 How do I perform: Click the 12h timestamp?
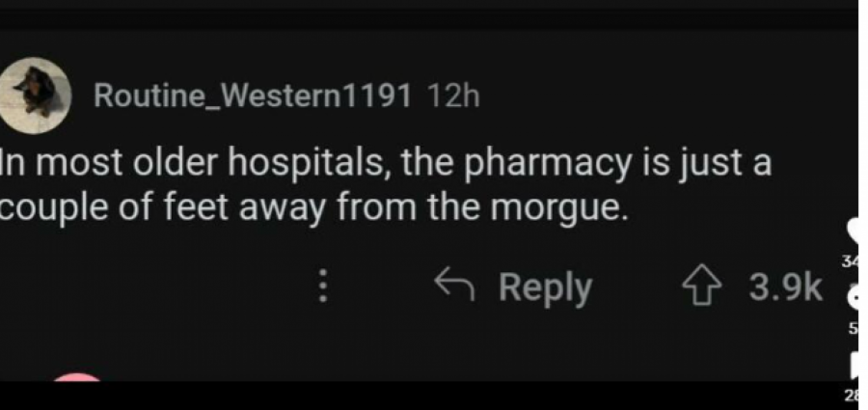pos(453,96)
